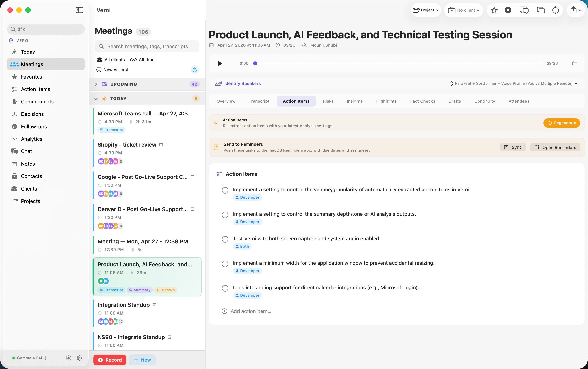Favorite this meeting with the star icon
This screenshot has height=369, width=588.
click(x=494, y=10)
